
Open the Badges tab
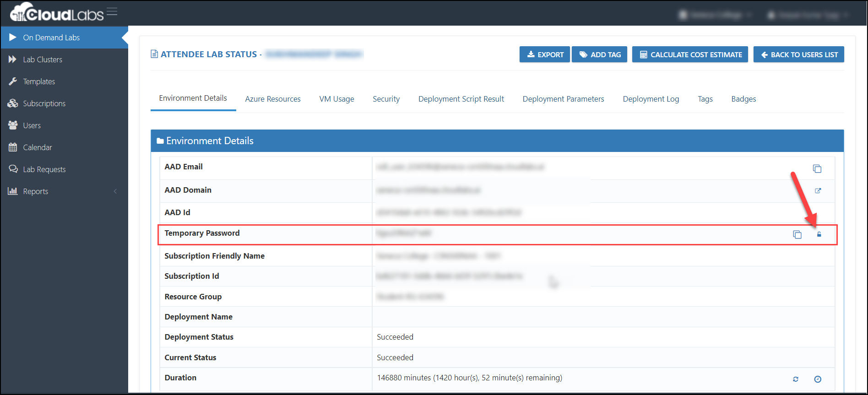(744, 99)
